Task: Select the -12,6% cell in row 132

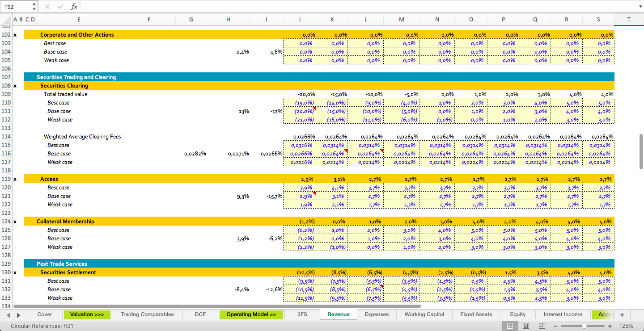Action: (267, 289)
